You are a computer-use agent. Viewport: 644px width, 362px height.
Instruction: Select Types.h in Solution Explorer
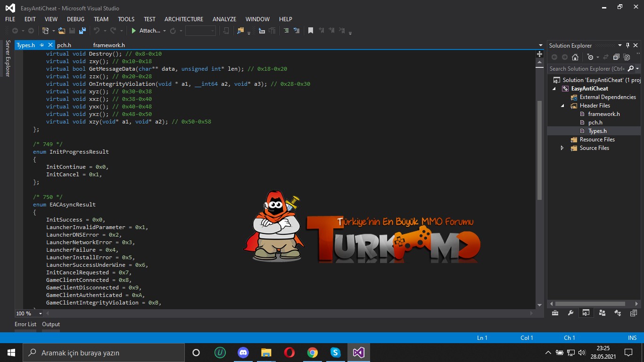[597, 131]
